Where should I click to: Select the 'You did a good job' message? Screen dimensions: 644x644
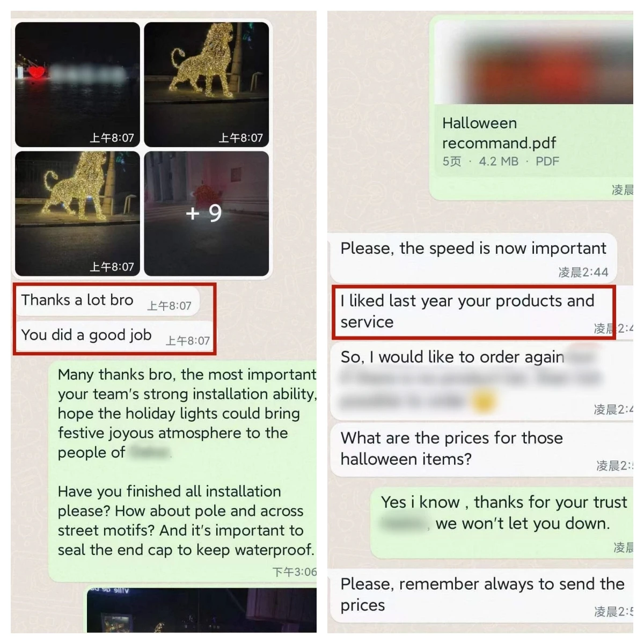[114, 336]
